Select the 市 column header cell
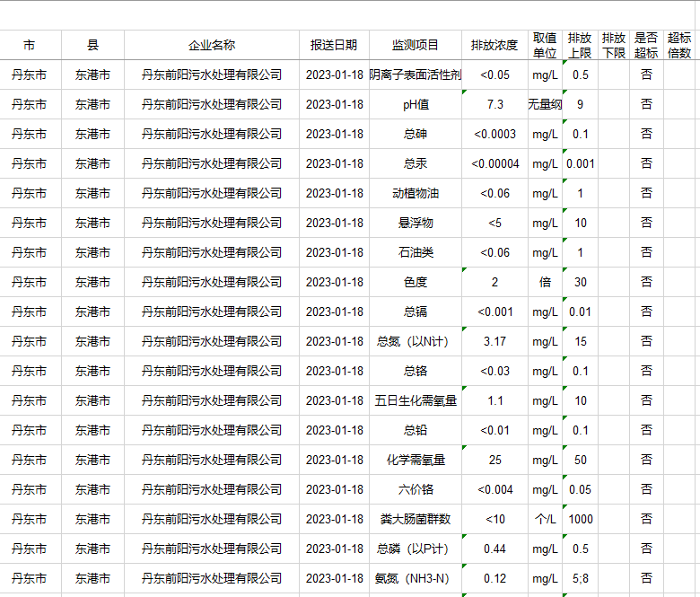The image size is (700, 597). pos(30,45)
